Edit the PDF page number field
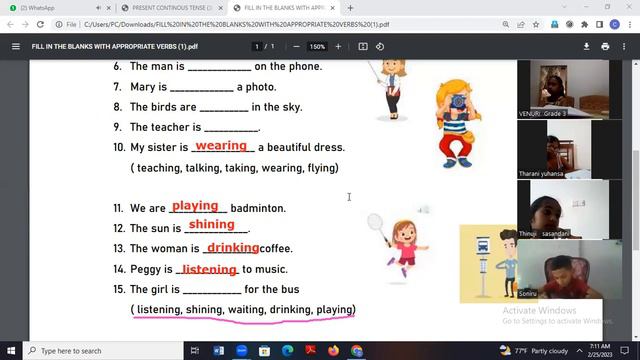The width and height of the screenshot is (640, 360). [257, 47]
